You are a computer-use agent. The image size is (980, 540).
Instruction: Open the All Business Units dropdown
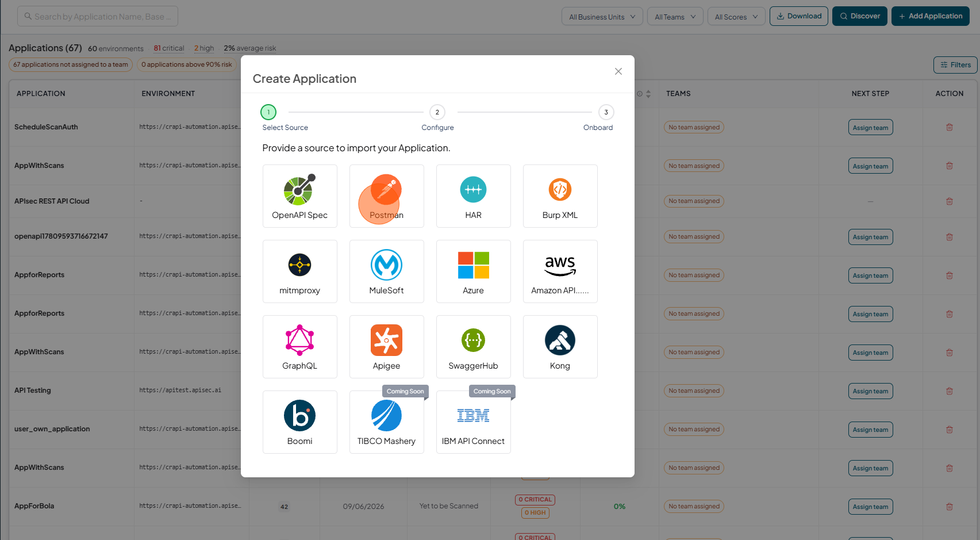click(602, 17)
